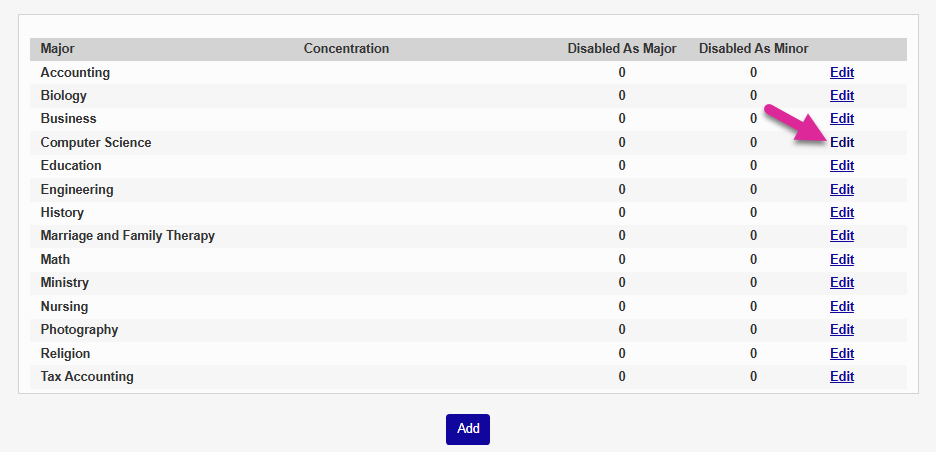Click the Concentration column header
936x452 pixels.
346,49
